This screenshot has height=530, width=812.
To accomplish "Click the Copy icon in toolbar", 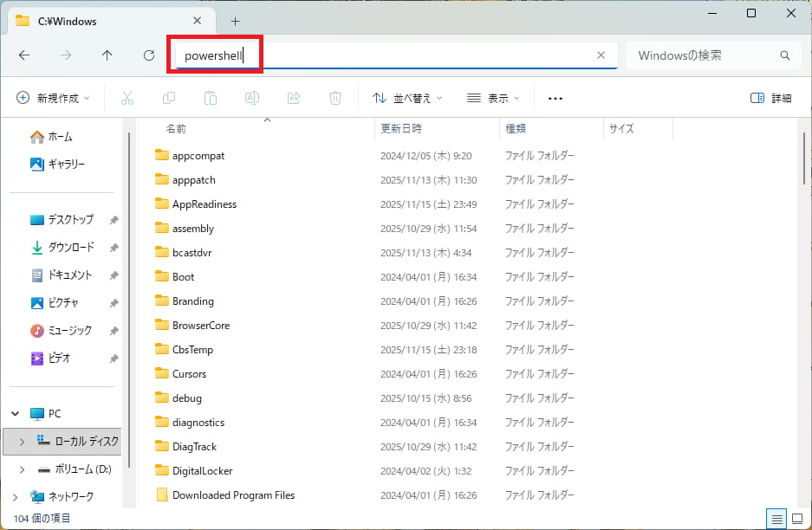I will [169, 98].
